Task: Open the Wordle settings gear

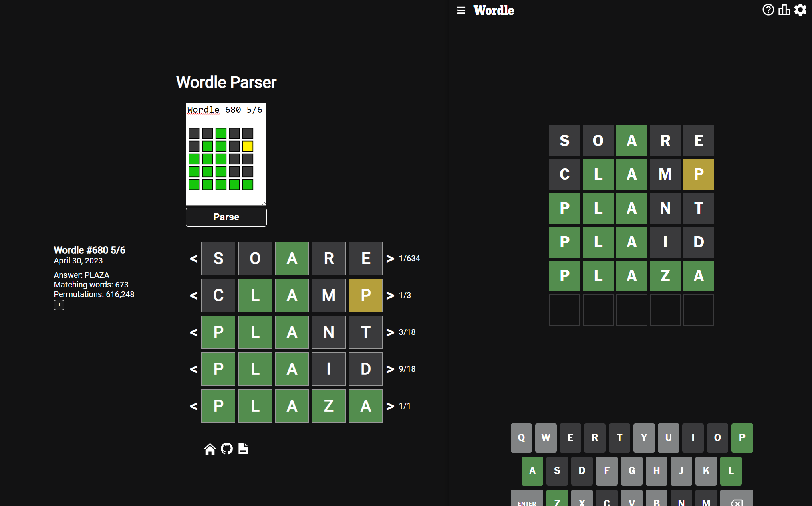Action: (800, 10)
